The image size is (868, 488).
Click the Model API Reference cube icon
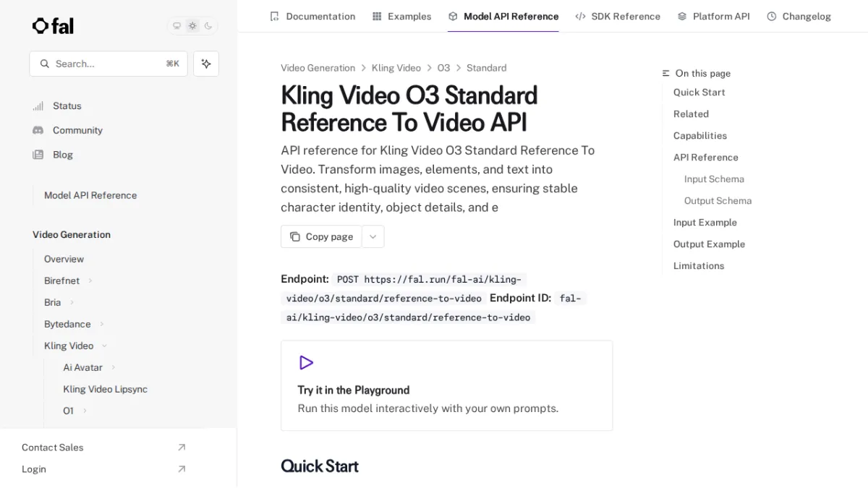click(x=453, y=16)
